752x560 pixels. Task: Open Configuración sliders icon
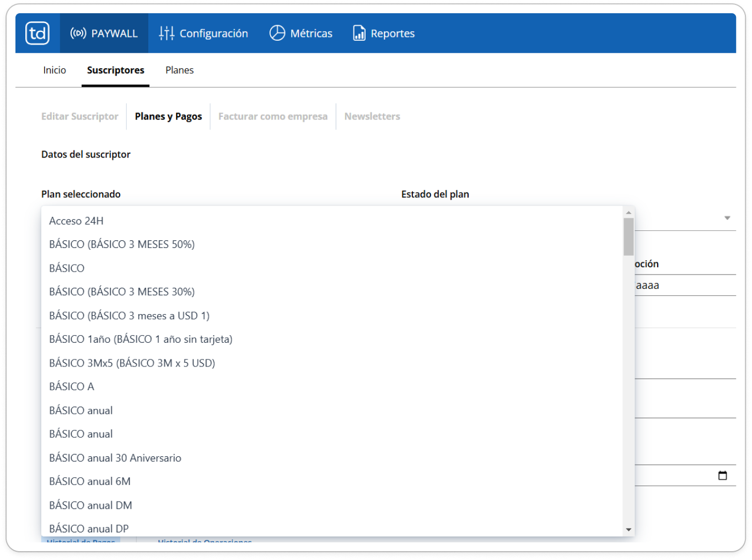pyautogui.click(x=166, y=33)
